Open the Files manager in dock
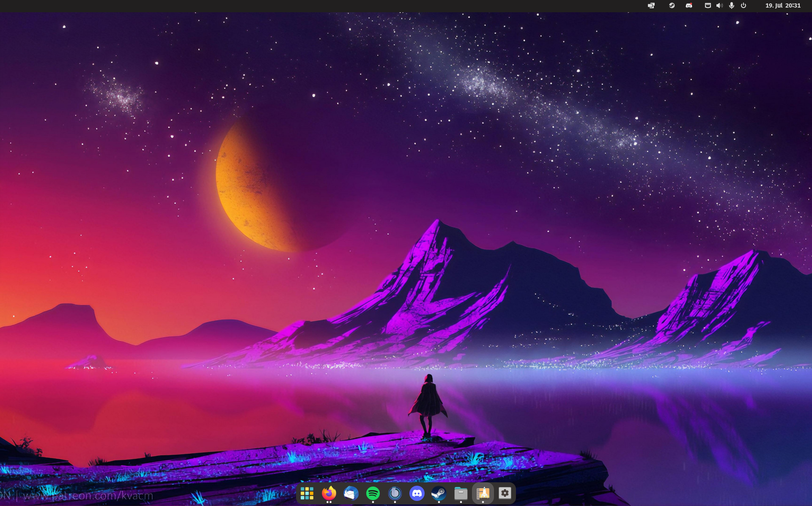This screenshot has height=506, width=812. point(461,493)
